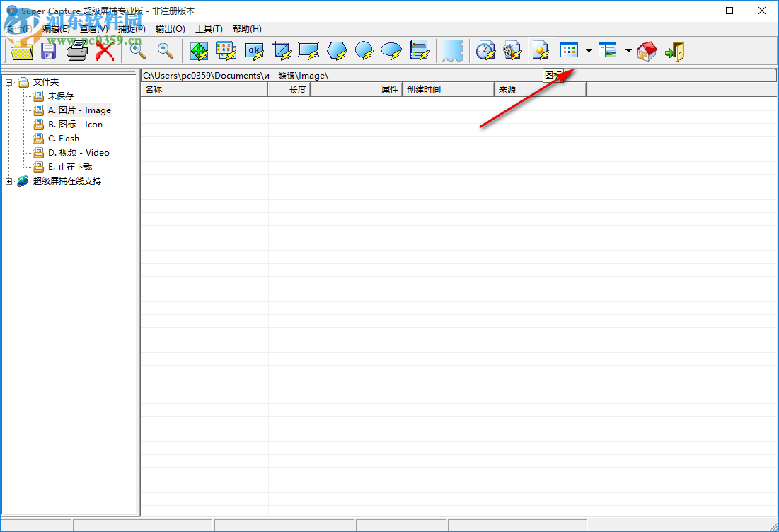Go to homepage with the red house icon
This screenshot has height=532, width=779.
[647, 51]
